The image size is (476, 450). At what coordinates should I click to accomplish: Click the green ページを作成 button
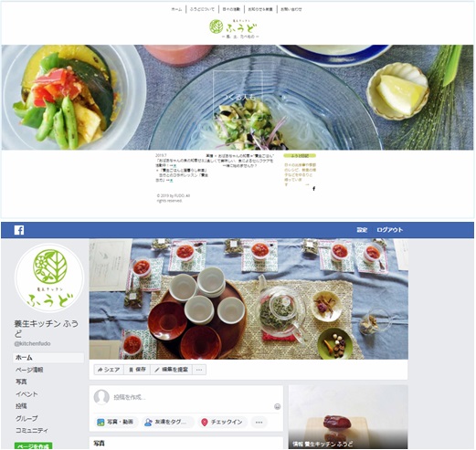[x=34, y=446]
